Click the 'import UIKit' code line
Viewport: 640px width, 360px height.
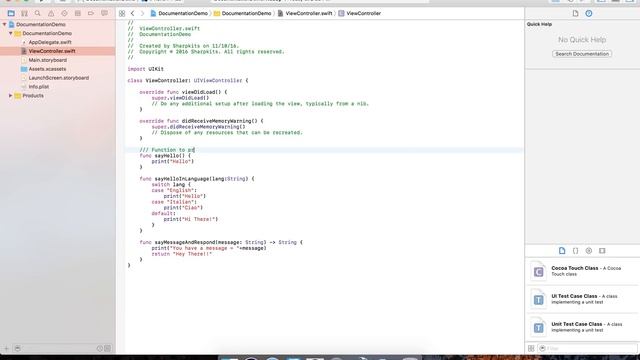(x=146, y=69)
